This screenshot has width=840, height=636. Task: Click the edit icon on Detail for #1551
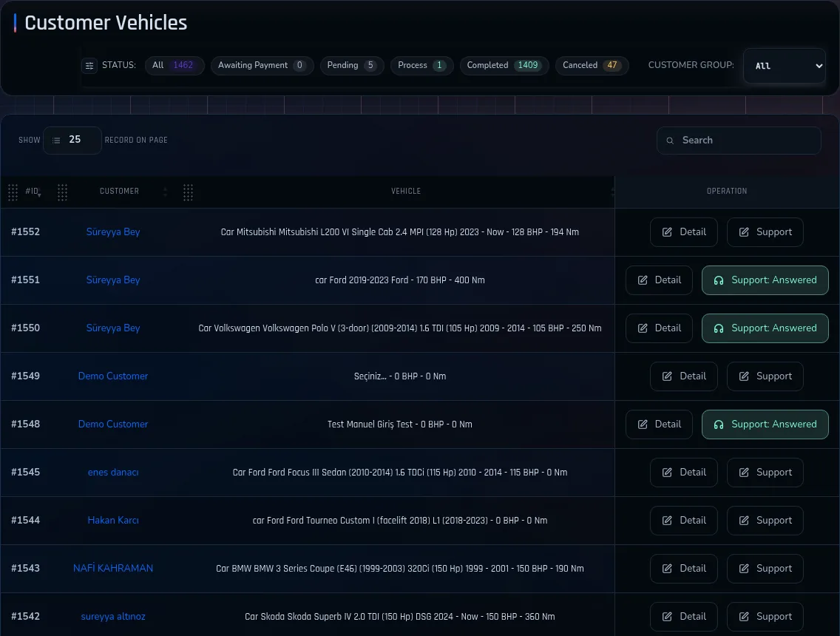click(x=643, y=280)
